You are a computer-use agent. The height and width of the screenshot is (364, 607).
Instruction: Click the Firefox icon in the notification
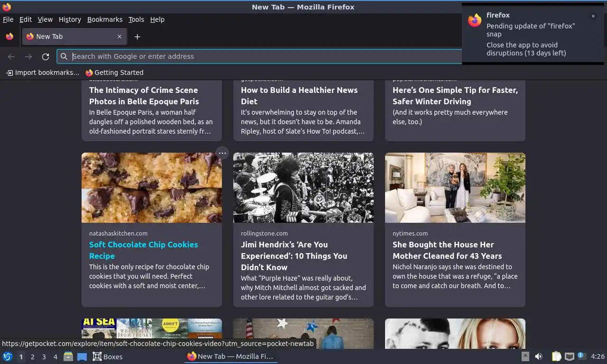pyautogui.click(x=475, y=20)
